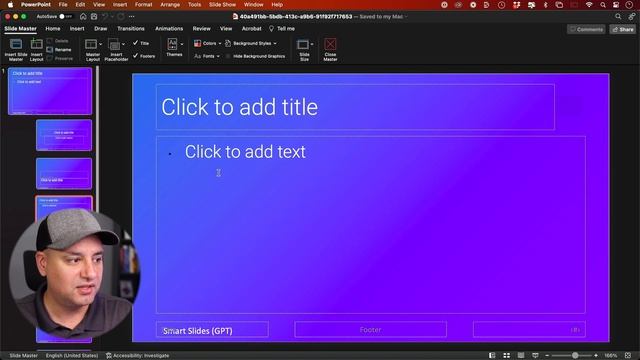Open the saved location dropdown next to file name
Screen dimensions: 640x360
[x=406, y=17]
